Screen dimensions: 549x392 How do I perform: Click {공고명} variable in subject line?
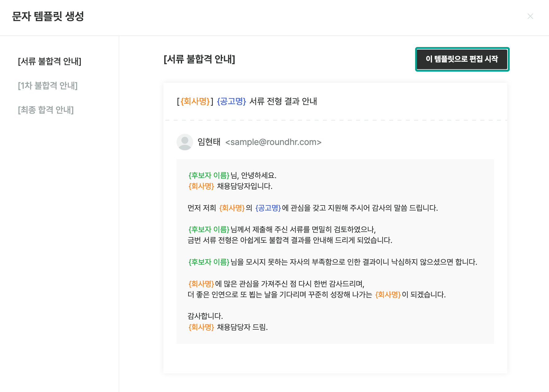point(232,101)
